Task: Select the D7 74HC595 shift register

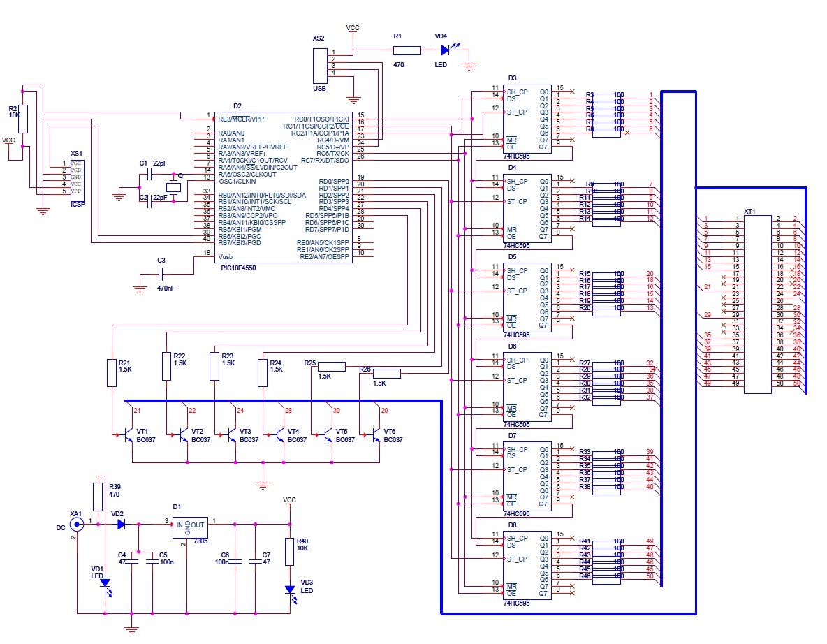Action: pyautogui.click(x=527, y=476)
